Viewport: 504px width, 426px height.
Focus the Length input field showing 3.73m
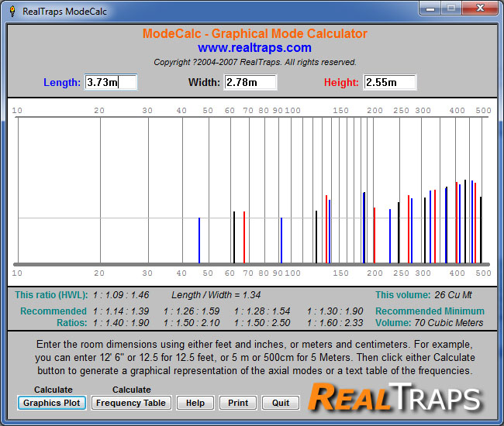(x=111, y=82)
